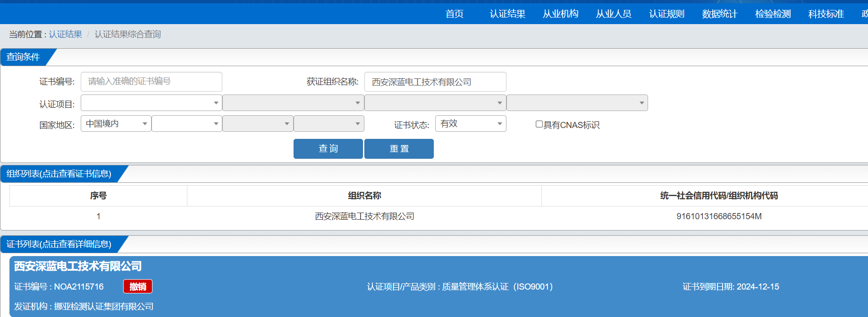Click the expiry date 2024-12-15

coord(758,287)
